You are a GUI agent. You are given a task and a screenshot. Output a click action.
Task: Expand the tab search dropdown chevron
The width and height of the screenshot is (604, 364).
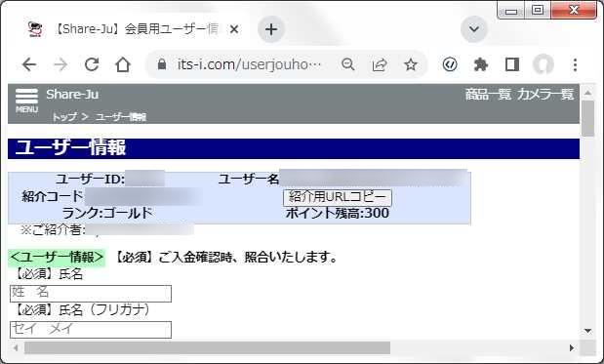pos(474,29)
